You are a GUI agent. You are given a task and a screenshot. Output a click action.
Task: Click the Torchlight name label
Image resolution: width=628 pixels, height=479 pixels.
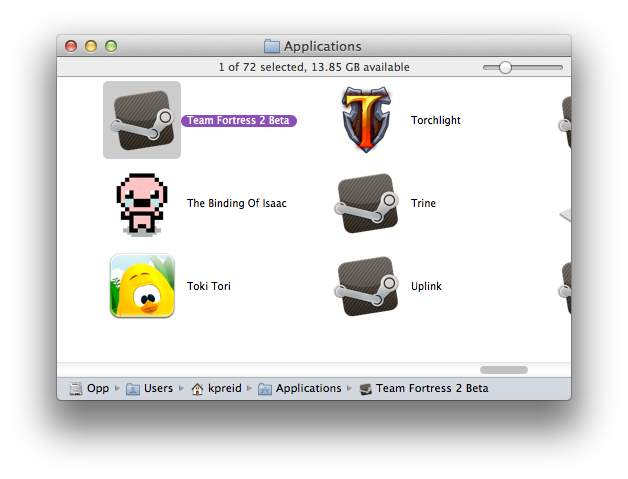click(436, 120)
